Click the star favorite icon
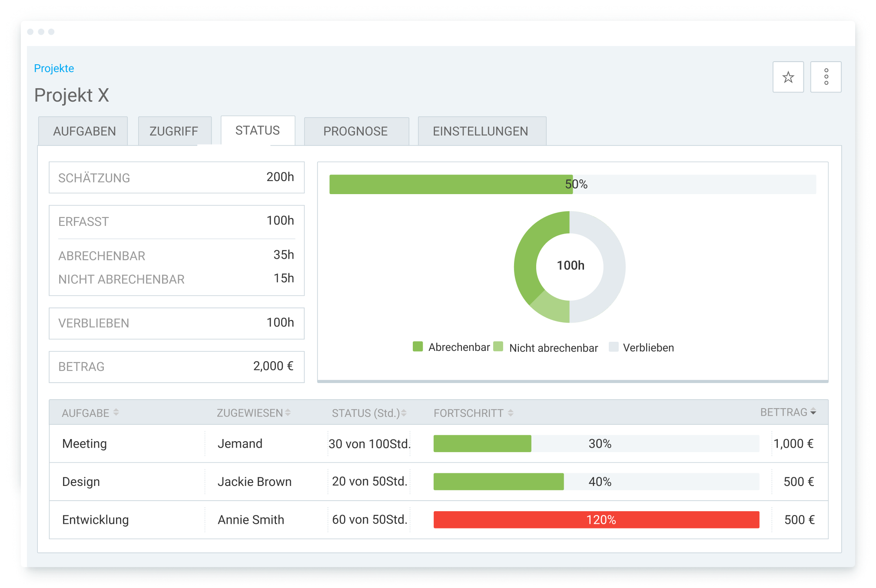The image size is (876, 588). click(x=788, y=77)
